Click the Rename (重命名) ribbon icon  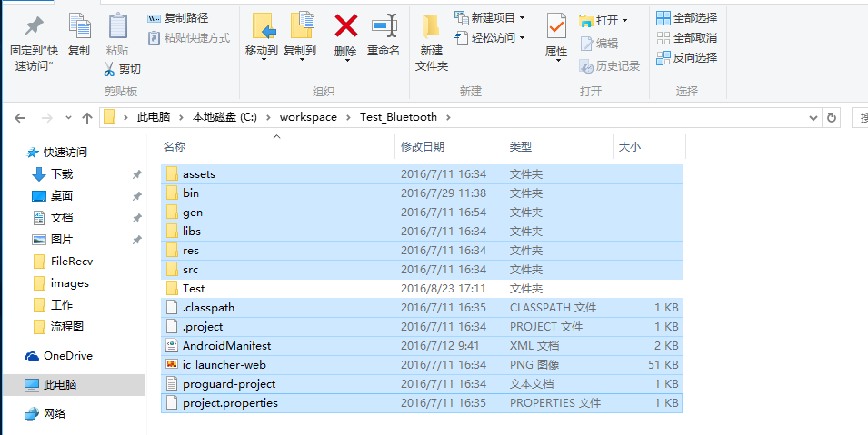tap(384, 26)
